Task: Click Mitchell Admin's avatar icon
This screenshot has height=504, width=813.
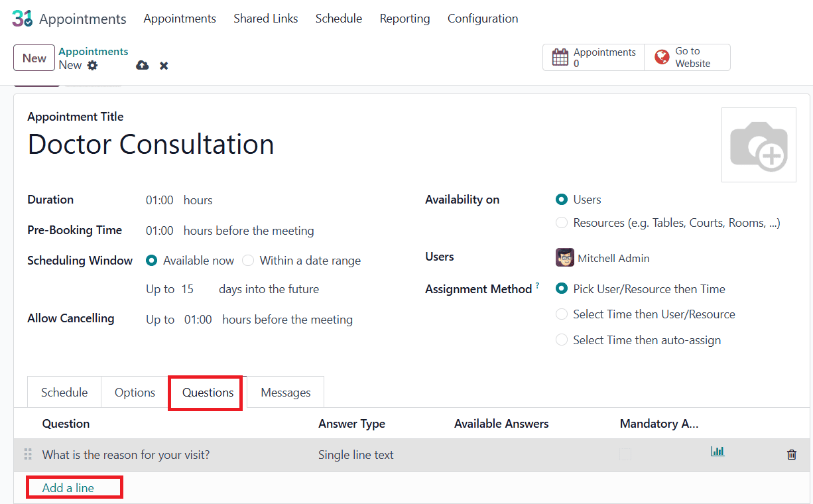Action: pos(565,258)
